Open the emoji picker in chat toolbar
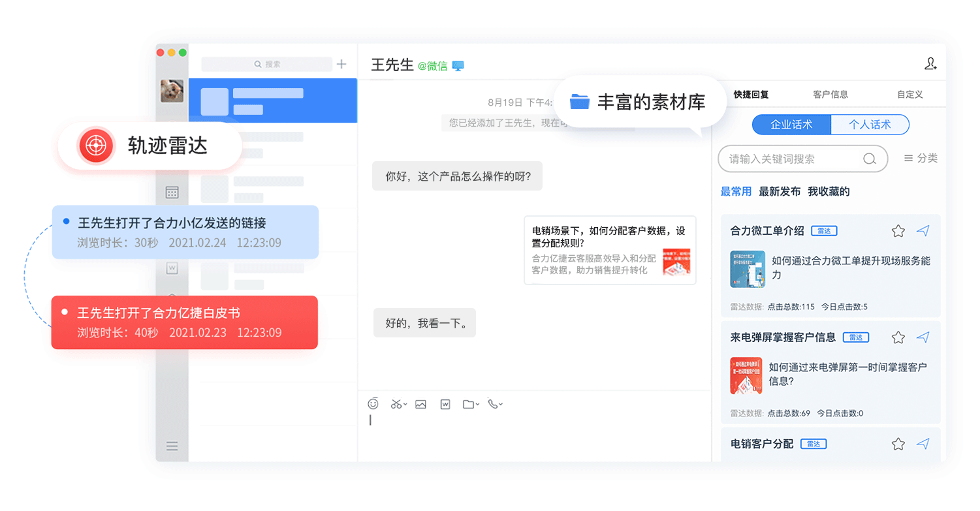 373,404
